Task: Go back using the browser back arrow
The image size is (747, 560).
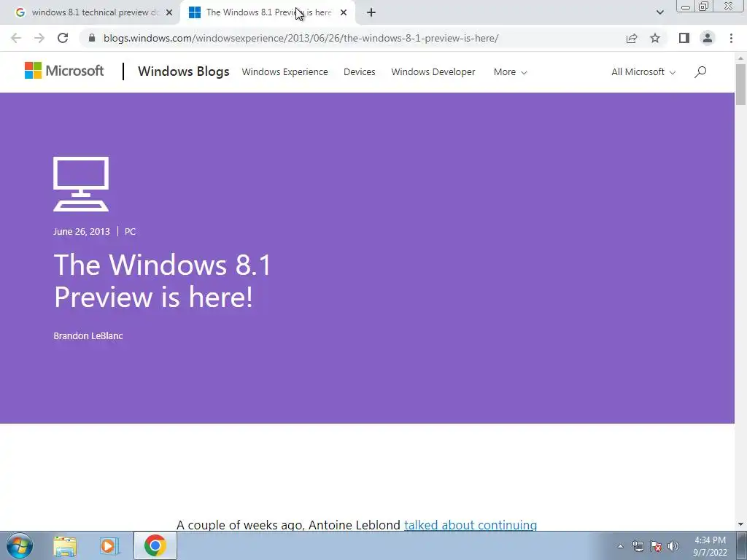Action: click(x=16, y=38)
